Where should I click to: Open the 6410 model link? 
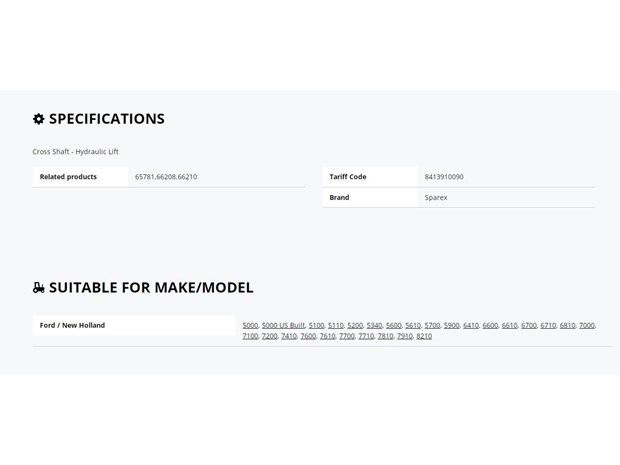[x=471, y=325]
